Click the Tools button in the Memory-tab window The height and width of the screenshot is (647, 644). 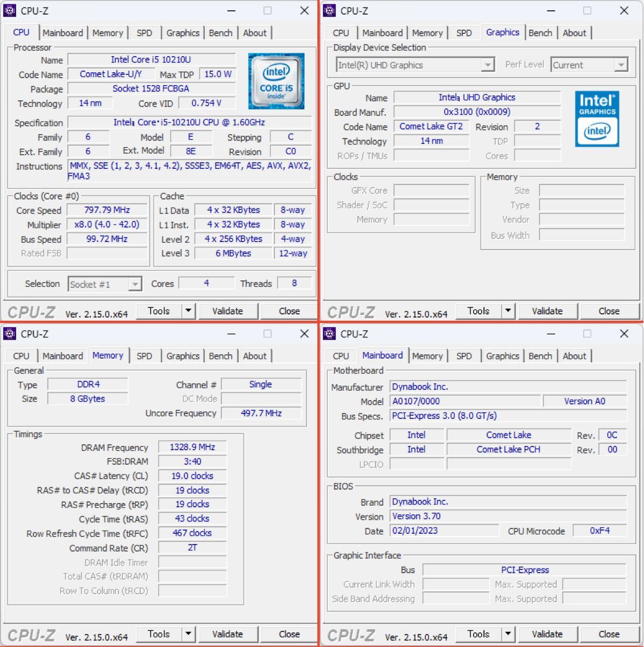tap(158, 634)
